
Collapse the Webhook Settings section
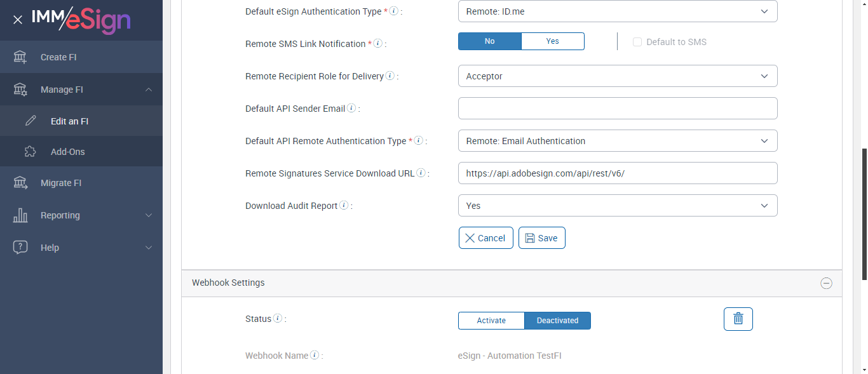coord(826,283)
